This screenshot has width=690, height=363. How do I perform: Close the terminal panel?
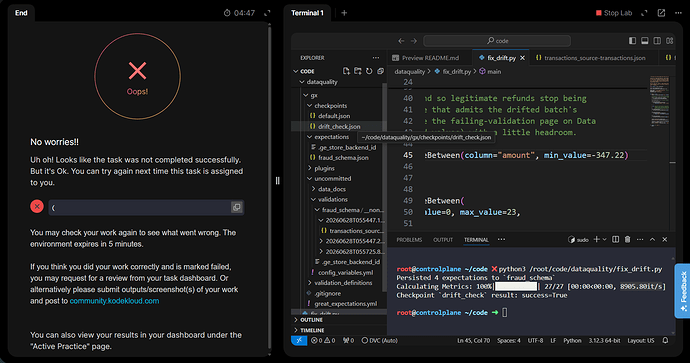tap(664, 239)
